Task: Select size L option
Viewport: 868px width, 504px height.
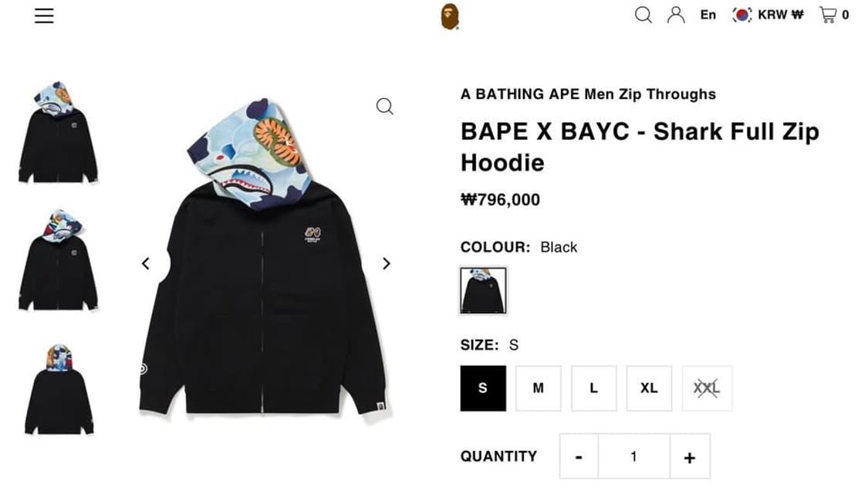Action: click(x=593, y=388)
